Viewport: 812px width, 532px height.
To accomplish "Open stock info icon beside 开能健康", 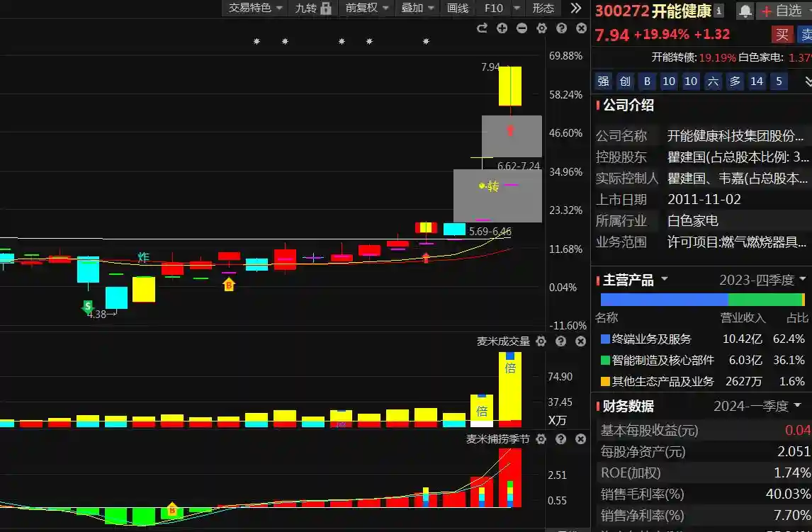I will [719, 11].
